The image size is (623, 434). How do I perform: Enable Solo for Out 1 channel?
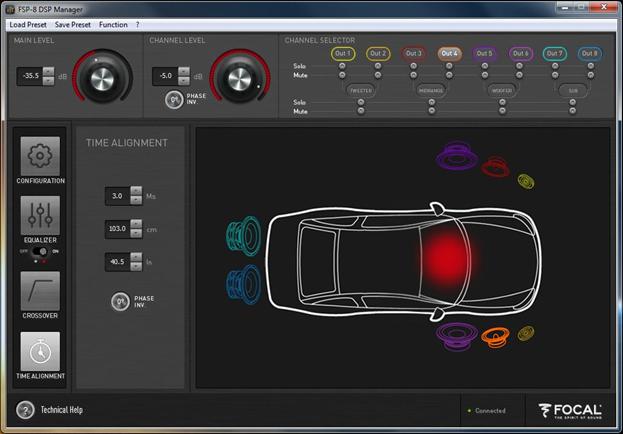342,67
